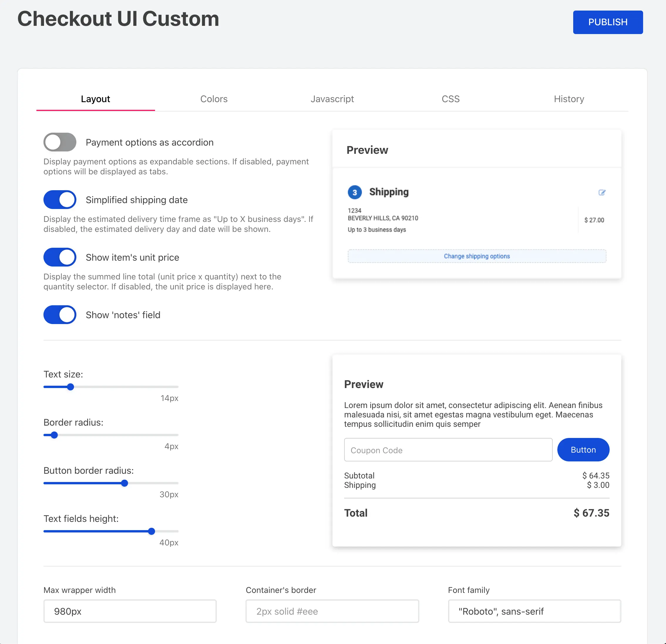Click the Text size slider handle
The image size is (666, 644).
[70, 387]
